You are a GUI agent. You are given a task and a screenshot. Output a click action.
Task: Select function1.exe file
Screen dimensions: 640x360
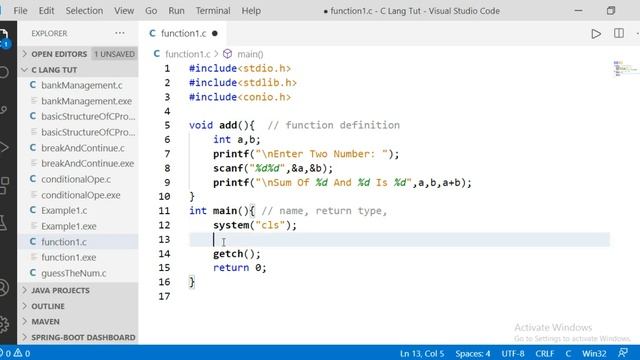pyautogui.click(x=69, y=258)
